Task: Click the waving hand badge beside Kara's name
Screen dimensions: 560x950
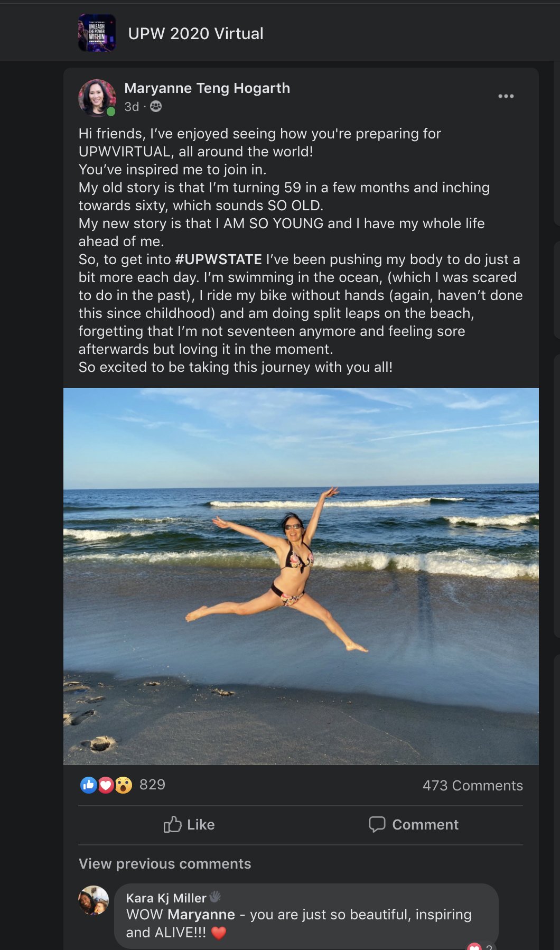Action: [x=215, y=897]
